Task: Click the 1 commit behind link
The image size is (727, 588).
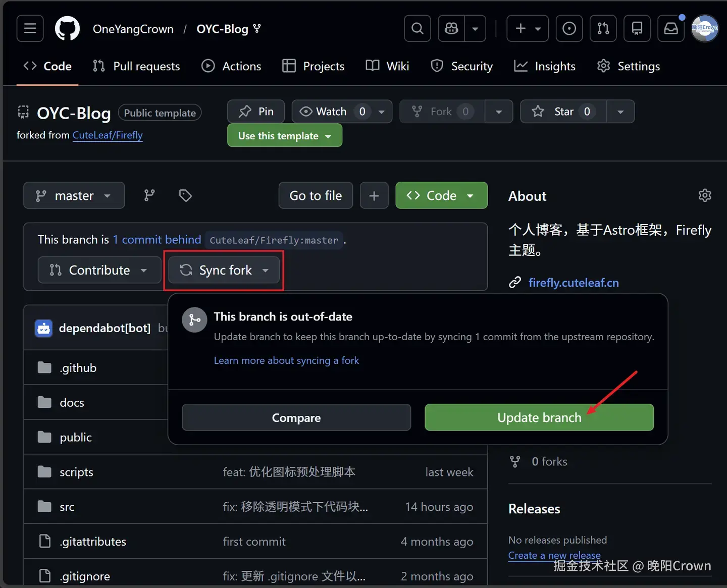Action: [x=157, y=240]
